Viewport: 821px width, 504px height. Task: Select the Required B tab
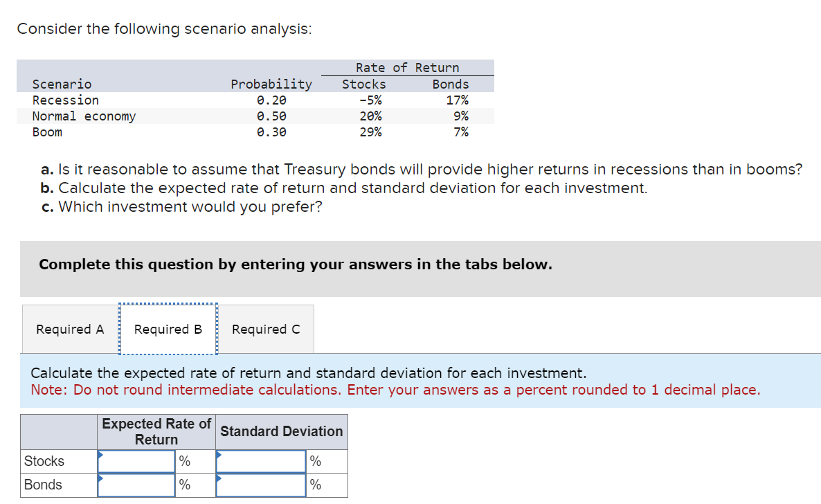point(168,329)
